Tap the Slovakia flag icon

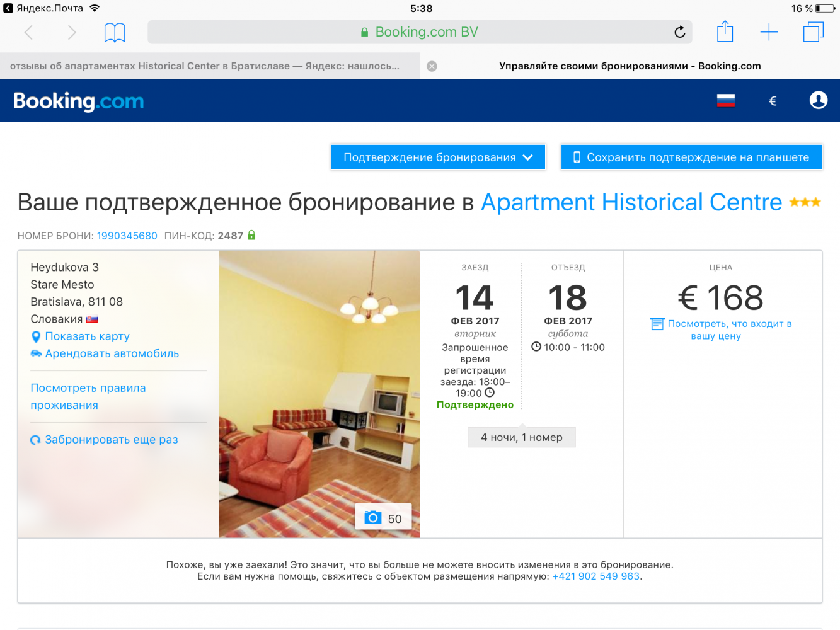(x=92, y=319)
